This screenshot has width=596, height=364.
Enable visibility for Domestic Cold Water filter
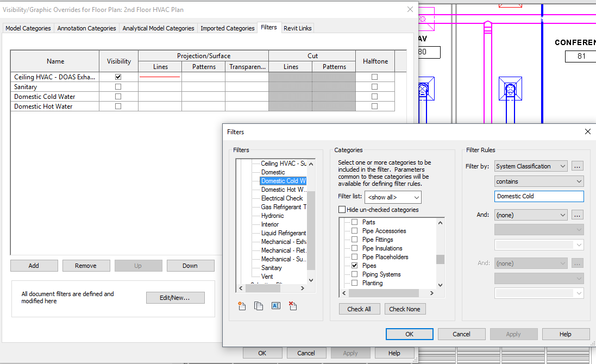118,97
